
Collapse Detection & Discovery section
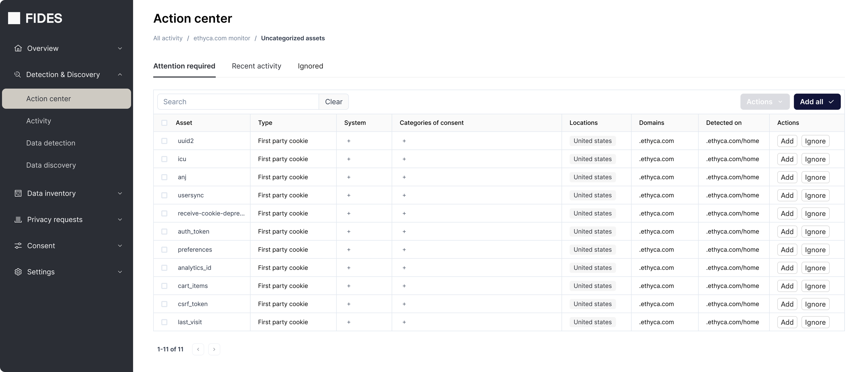pyautogui.click(x=120, y=75)
